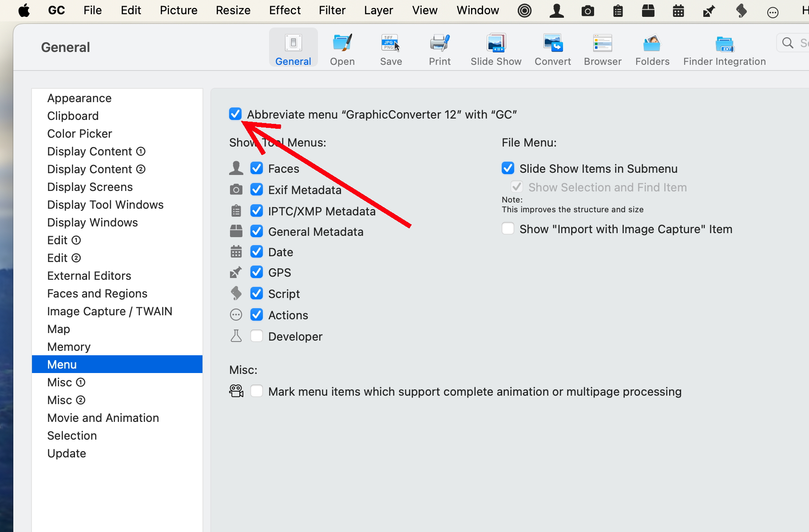The height and width of the screenshot is (532, 809).
Task: Uncheck the IPTC/XMP Metadata checkbox
Action: [x=257, y=210]
